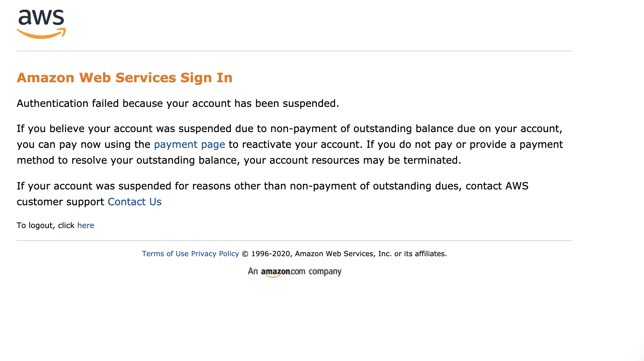Click the 'or its affiliates.' footer text
Screen dimensions: 644x361
(420, 254)
